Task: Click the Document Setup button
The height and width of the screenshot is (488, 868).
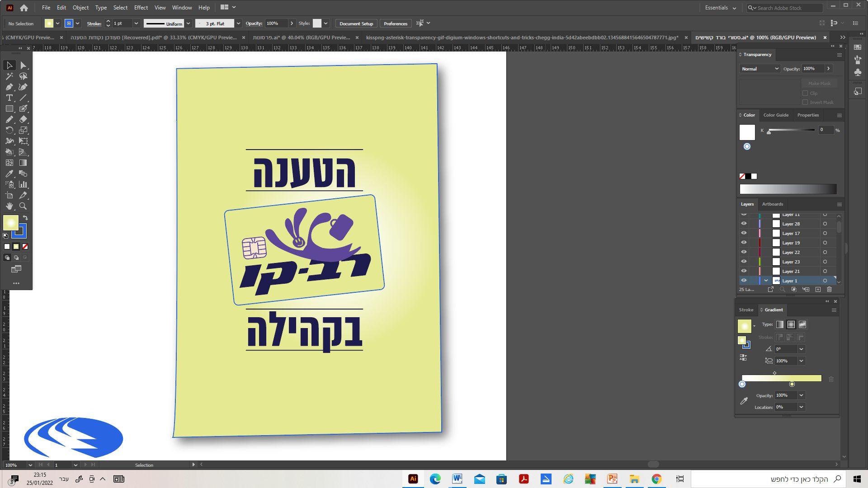Action: 356,23
